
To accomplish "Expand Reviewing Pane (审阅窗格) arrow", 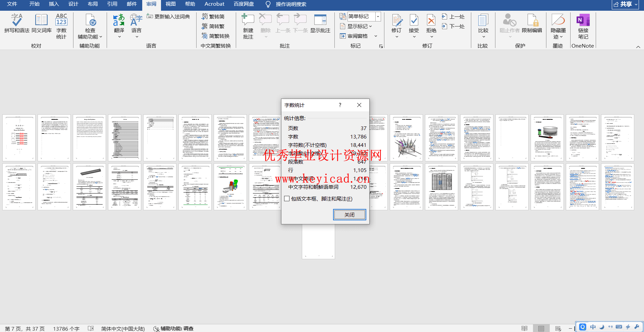I will (376, 36).
